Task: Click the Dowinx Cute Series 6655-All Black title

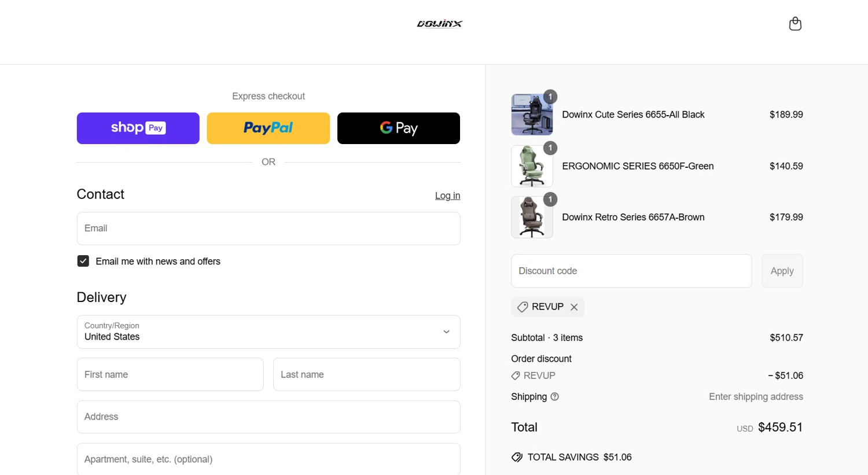Action: coord(633,115)
